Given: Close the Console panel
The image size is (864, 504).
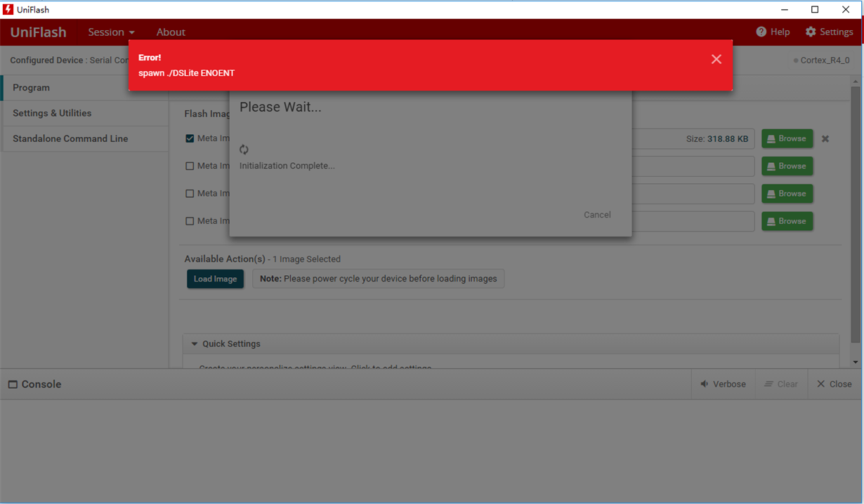Looking at the screenshot, I should (x=834, y=384).
